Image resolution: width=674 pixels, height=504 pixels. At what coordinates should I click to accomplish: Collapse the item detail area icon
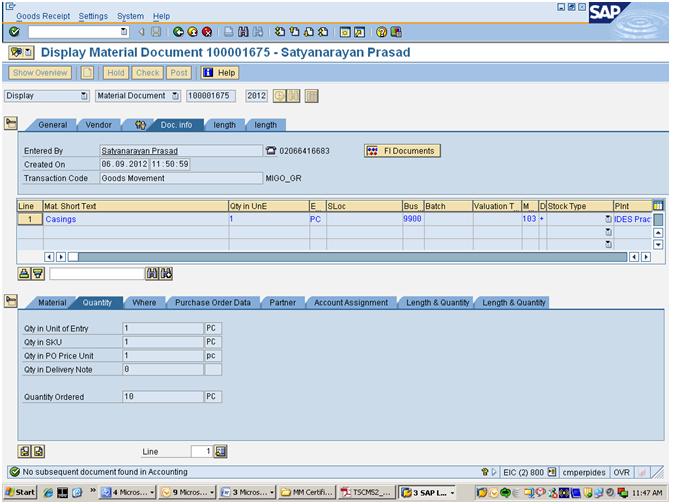pos(11,301)
